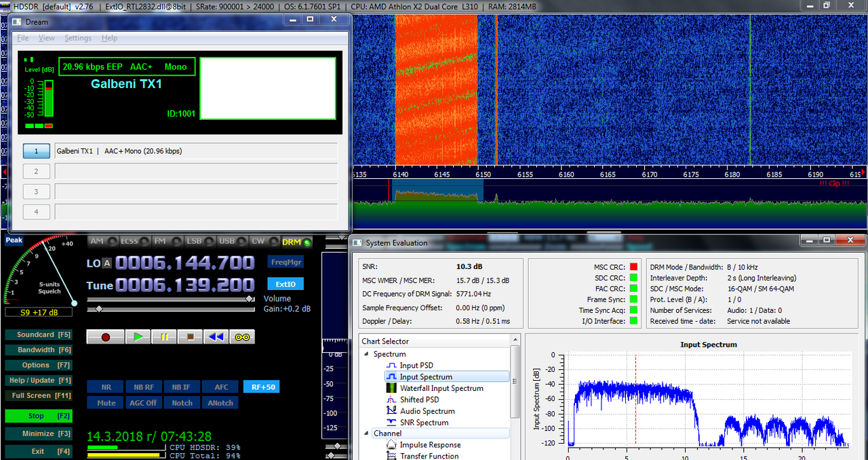The image size is (868, 460).
Task: Toggle the Notch filter
Action: (182, 402)
